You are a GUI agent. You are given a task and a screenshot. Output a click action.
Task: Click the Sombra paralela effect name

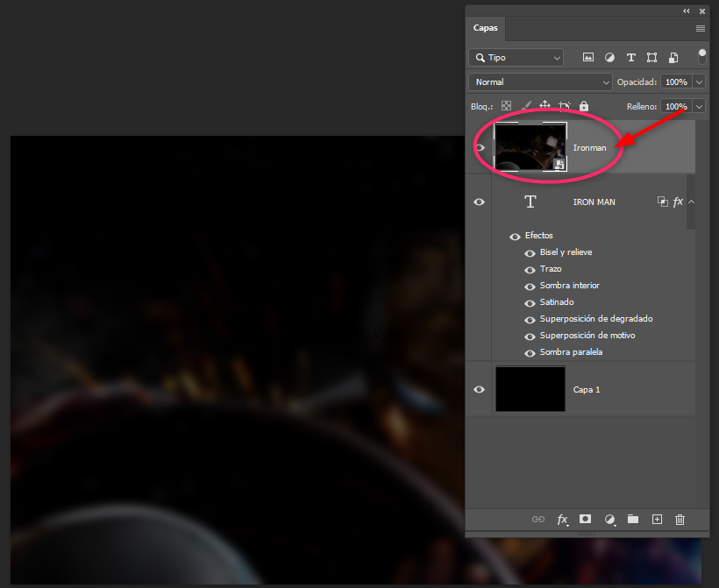[571, 352]
